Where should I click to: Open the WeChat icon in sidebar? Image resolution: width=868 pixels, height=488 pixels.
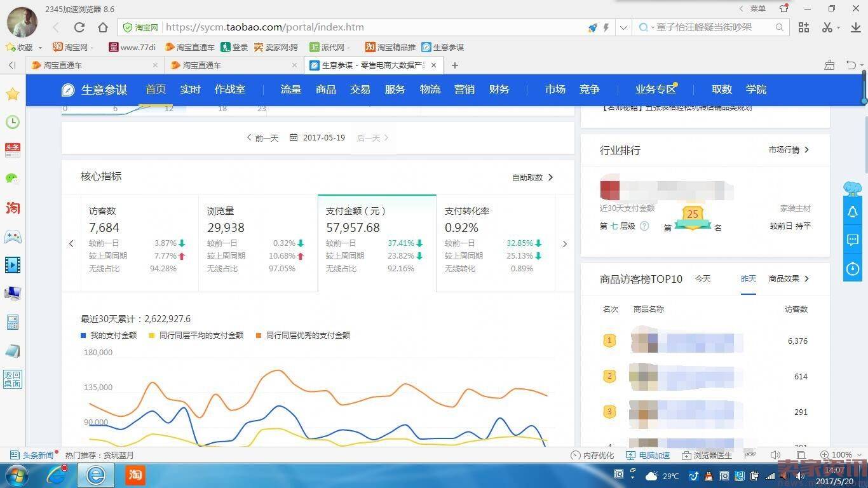tap(13, 179)
